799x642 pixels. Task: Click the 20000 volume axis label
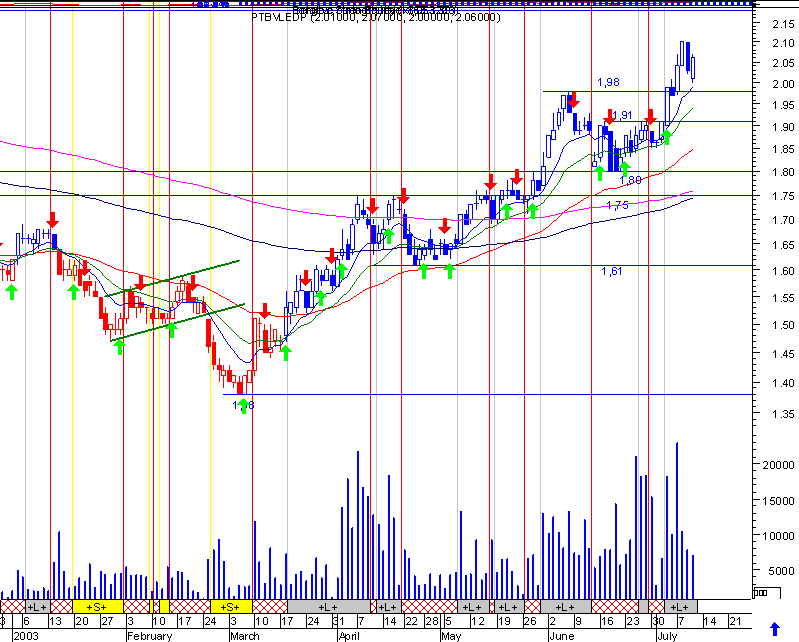(x=778, y=465)
